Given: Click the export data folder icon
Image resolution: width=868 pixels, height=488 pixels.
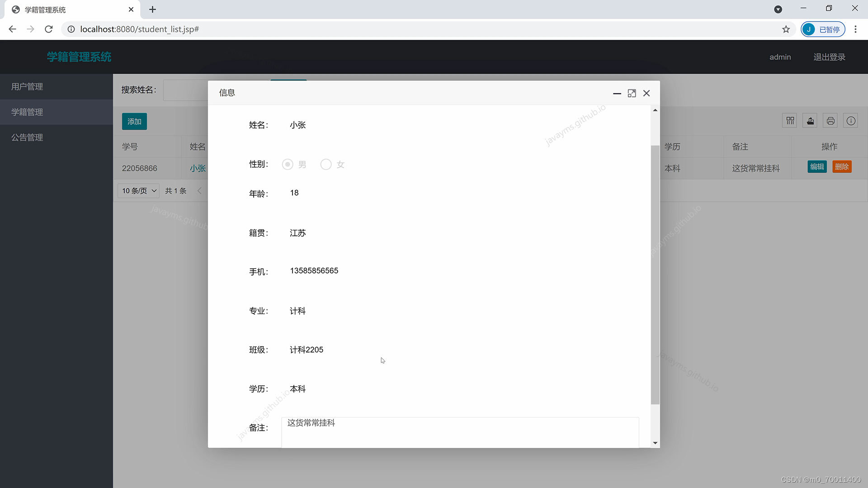Looking at the screenshot, I should coord(810,120).
